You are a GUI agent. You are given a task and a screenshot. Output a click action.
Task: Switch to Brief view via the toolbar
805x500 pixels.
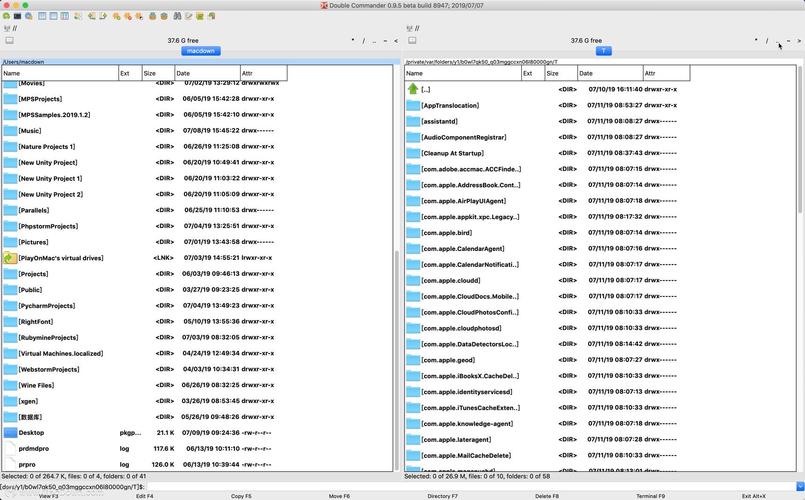42,16
